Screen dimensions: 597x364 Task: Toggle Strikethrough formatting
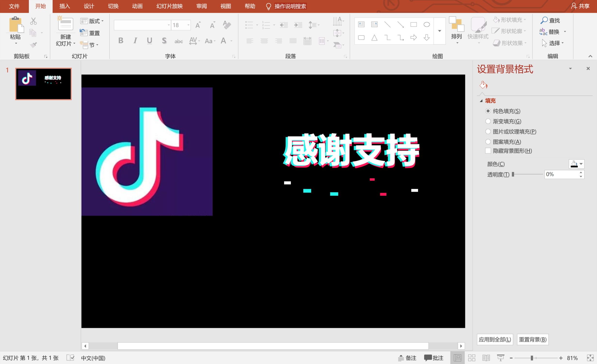[178, 41]
